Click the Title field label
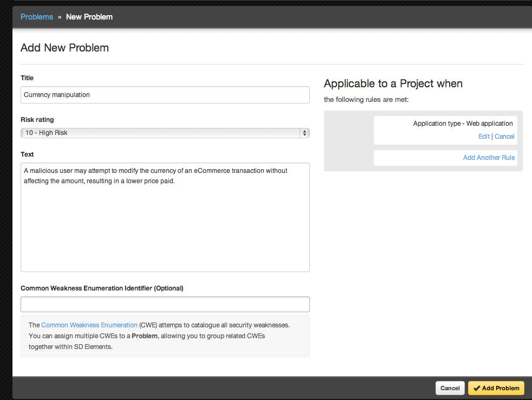This screenshot has width=532, height=400. click(x=27, y=78)
